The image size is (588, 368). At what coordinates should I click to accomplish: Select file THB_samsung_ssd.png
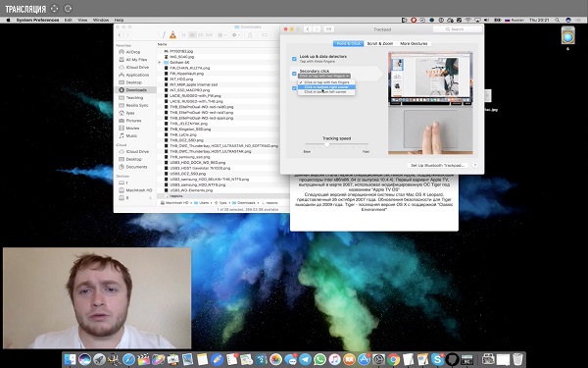click(188, 157)
